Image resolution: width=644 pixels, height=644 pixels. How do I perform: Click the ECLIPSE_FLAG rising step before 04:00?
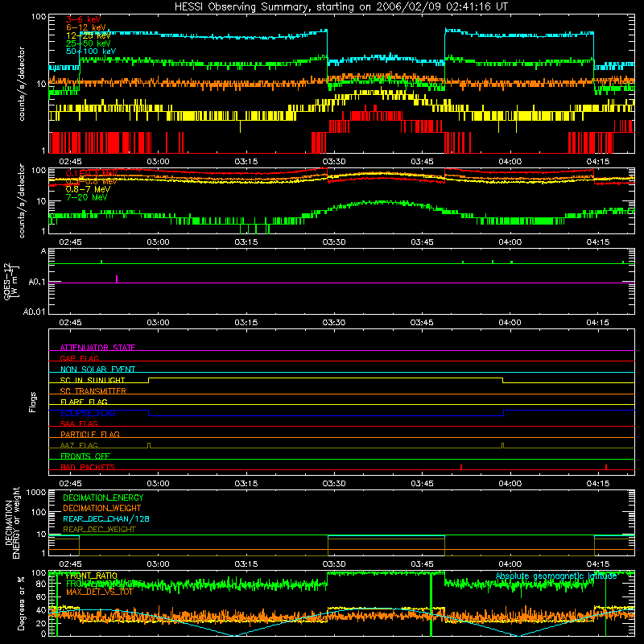coord(504,413)
